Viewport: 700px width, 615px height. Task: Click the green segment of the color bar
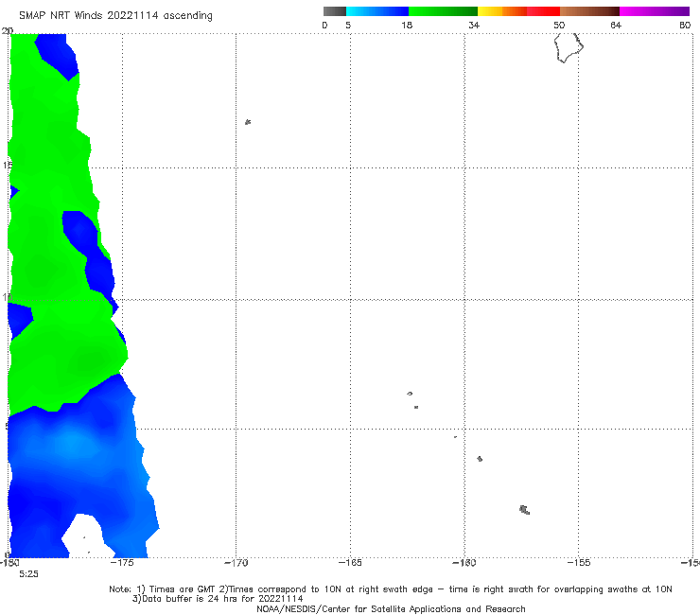pyautogui.click(x=443, y=11)
